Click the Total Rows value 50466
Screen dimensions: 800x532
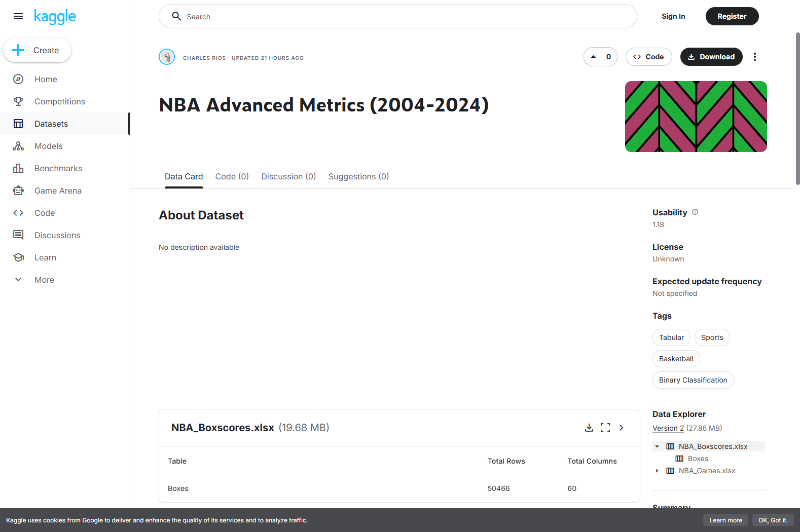pos(499,488)
